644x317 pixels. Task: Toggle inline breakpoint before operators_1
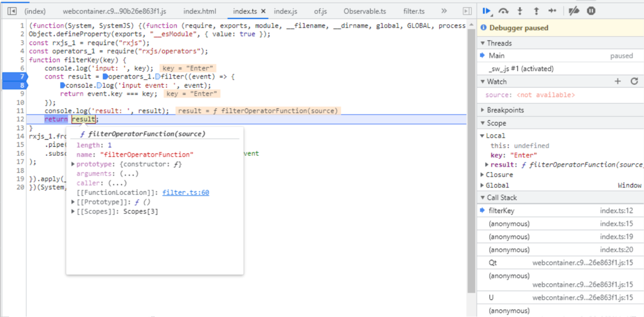point(106,77)
